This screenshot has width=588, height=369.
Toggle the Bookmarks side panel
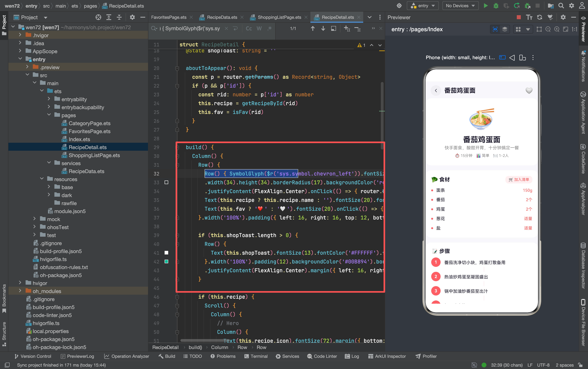click(4, 298)
